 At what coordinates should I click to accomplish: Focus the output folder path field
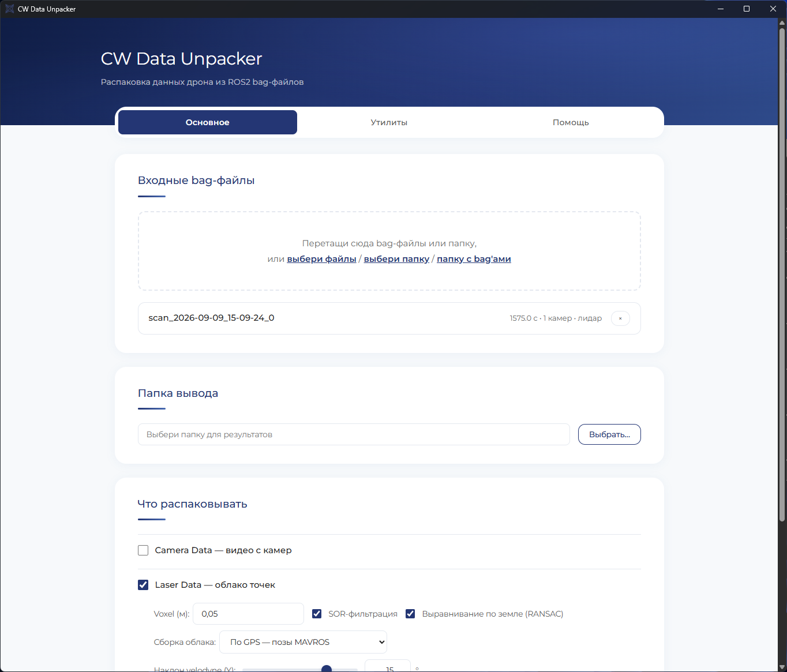pyautogui.click(x=354, y=434)
